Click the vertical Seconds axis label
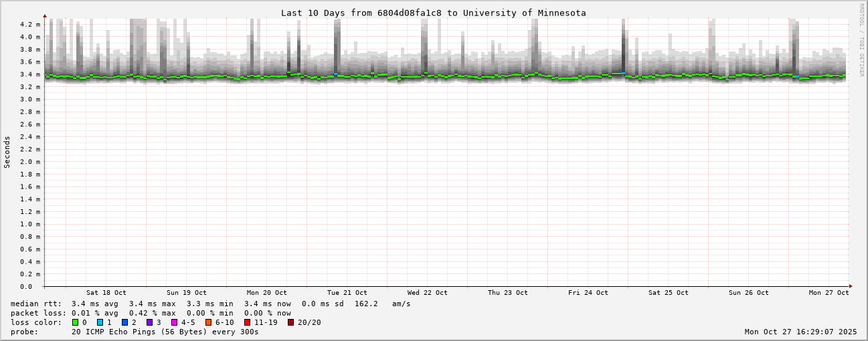The height and width of the screenshot is (341, 868). [x=7, y=152]
